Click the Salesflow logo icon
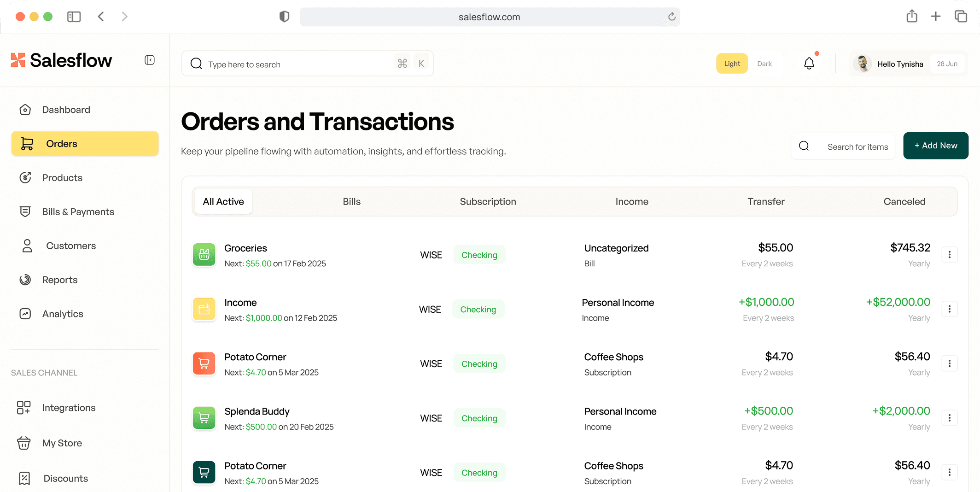Screen dimensions: 980x492 18,60
